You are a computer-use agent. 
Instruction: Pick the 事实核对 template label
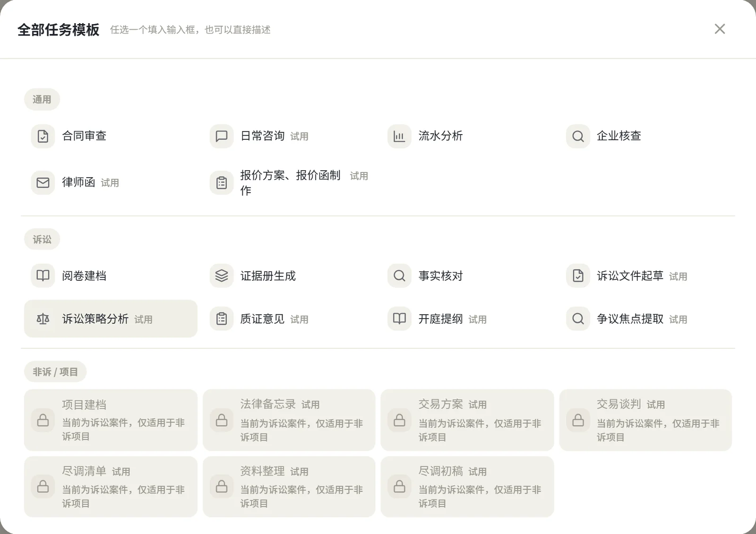[x=440, y=276]
